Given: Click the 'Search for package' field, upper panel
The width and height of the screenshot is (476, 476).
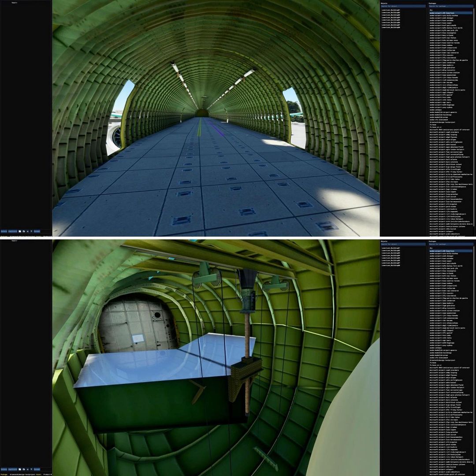Looking at the screenshot, I should click(x=450, y=6).
